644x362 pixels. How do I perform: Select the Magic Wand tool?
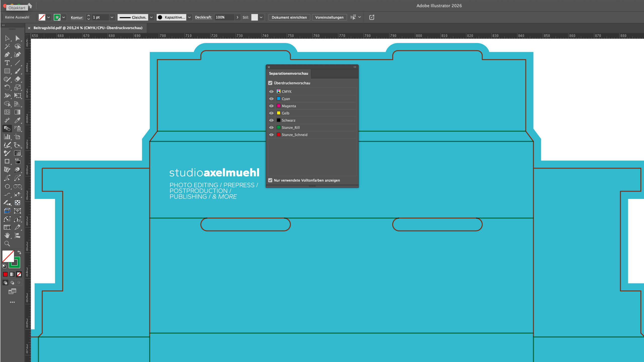pyautogui.click(x=7, y=47)
